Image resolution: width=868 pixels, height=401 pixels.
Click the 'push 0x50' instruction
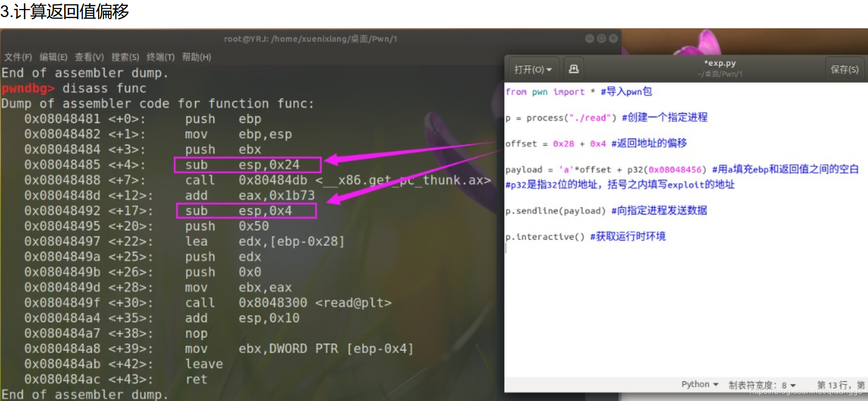tap(227, 226)
